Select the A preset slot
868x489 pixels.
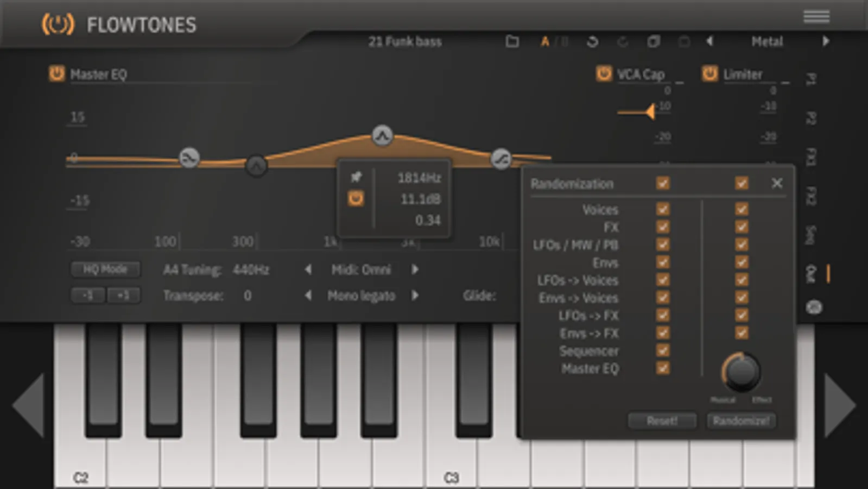[x=545, y=41]
